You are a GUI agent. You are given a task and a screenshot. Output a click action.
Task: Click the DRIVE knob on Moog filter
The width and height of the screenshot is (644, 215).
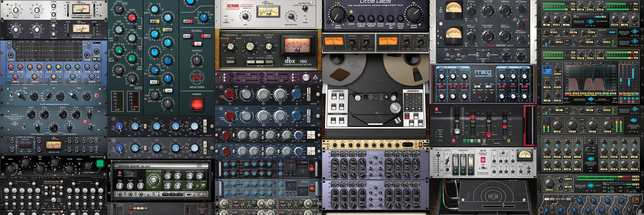tap(442, 76)
